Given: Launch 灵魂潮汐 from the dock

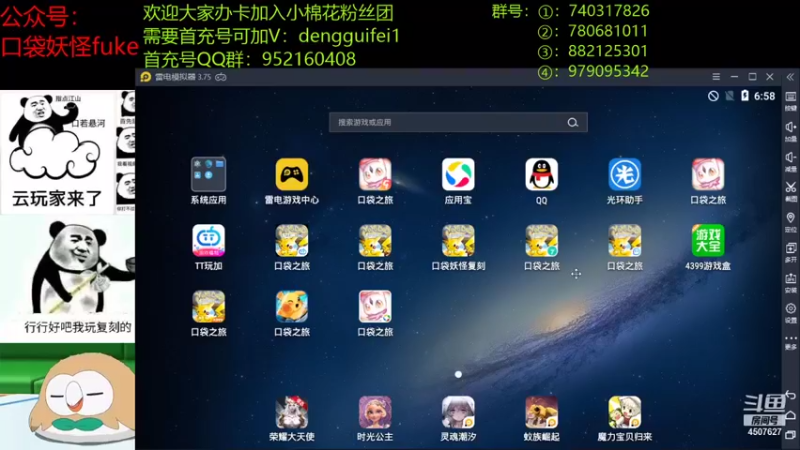Looking at the screenshot, I should 458,412.
